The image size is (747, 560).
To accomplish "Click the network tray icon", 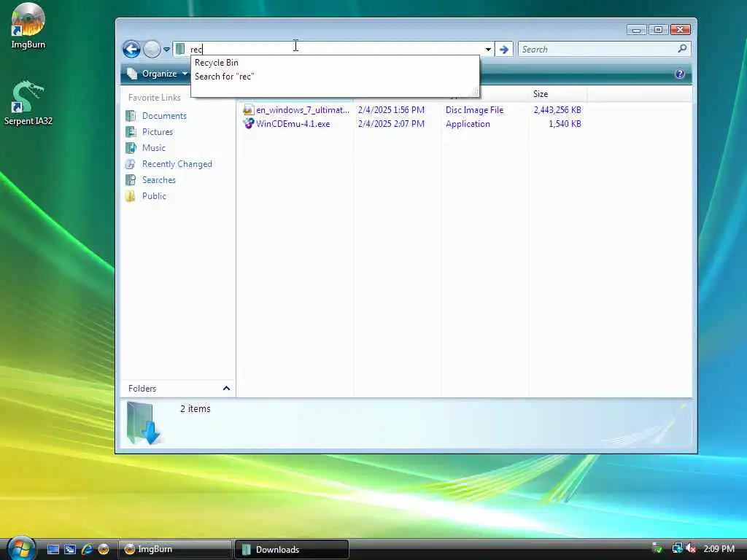I will point(677,548).
